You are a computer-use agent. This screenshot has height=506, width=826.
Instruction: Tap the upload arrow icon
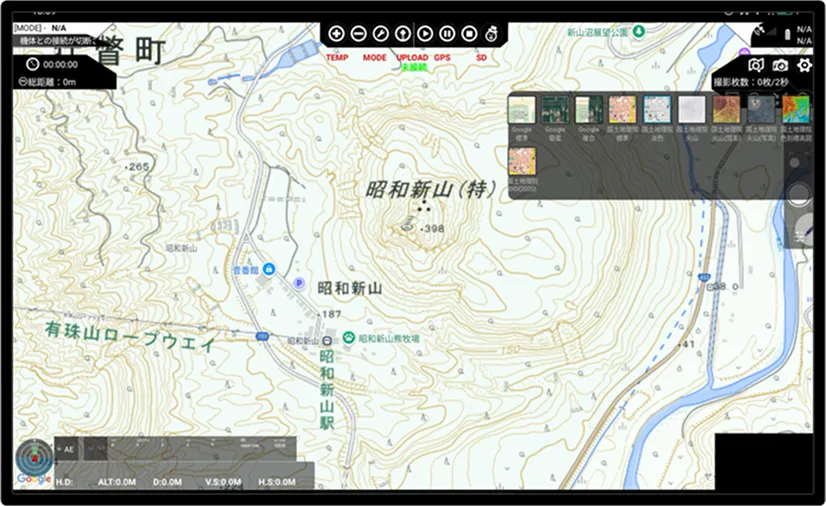[x=402, y=34]
